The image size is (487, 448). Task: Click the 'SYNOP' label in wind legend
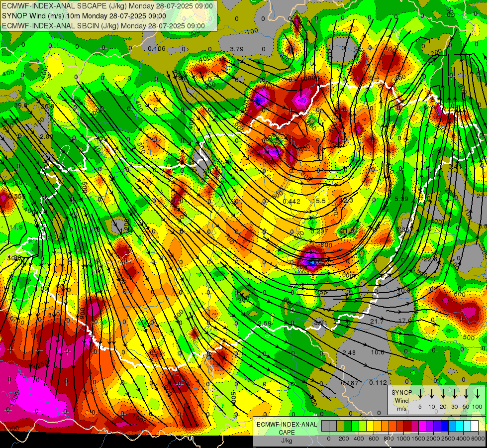[x=401, y=392]
